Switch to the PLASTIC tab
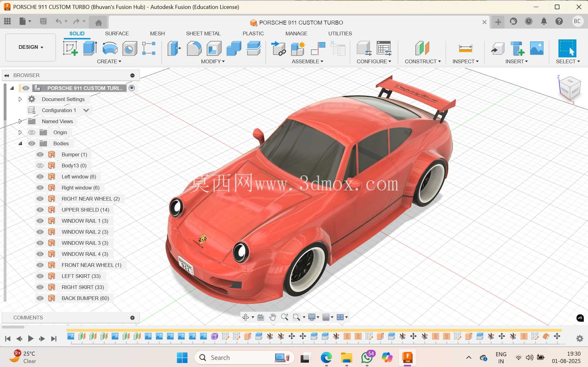Viewport: 588px width, 367px height. (x=253, y=33)
